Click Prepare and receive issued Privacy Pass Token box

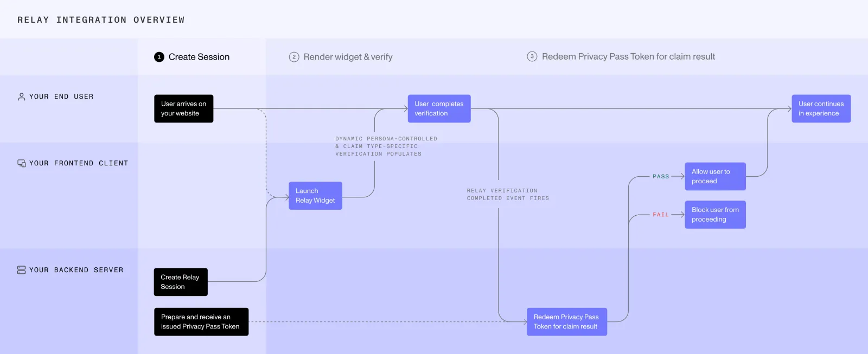[x=201, y=322]
